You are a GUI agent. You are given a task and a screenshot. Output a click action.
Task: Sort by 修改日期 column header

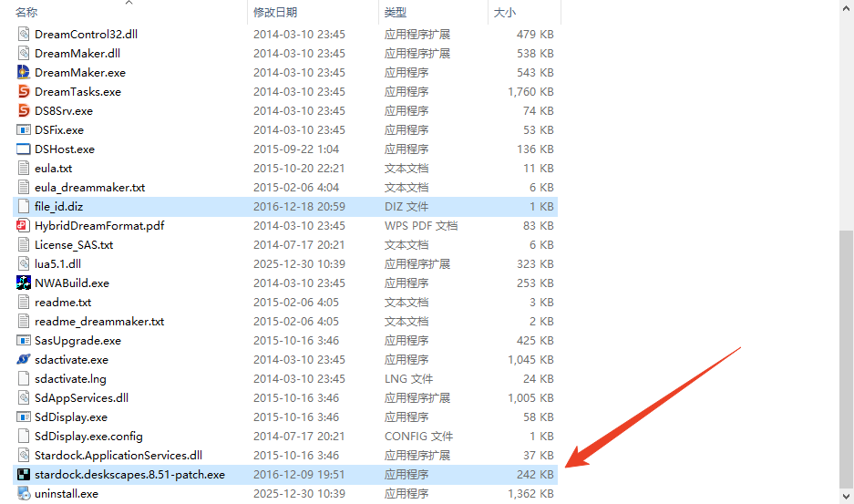click(275, 12)
